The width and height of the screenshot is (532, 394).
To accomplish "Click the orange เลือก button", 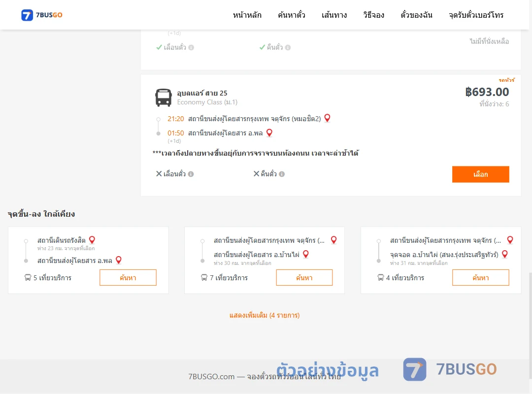I will click(480, 174).
